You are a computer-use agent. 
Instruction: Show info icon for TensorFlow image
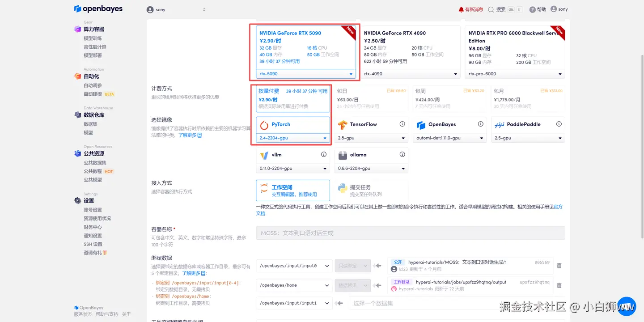[x=402, y=124]
